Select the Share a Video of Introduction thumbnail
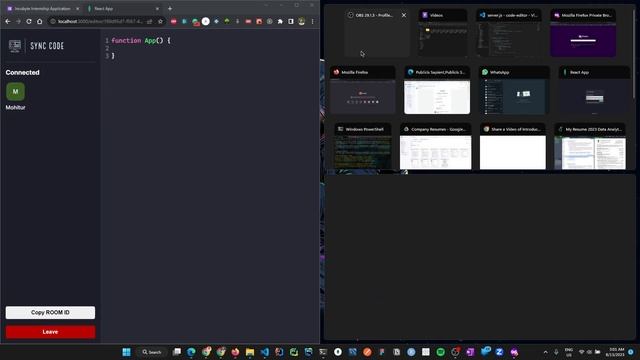The image size is (640, 360). point(513,147)
